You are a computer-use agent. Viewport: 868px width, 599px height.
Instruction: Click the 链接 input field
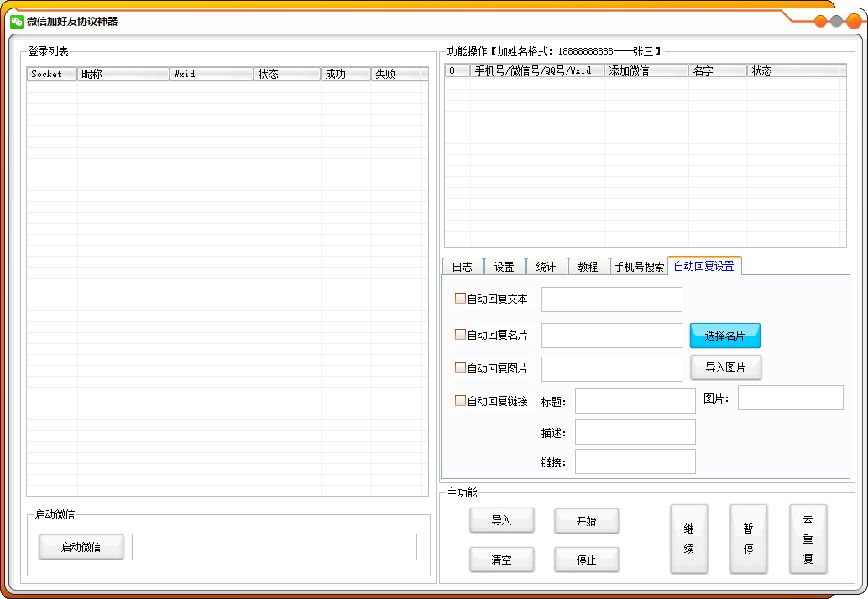[635, 461]
